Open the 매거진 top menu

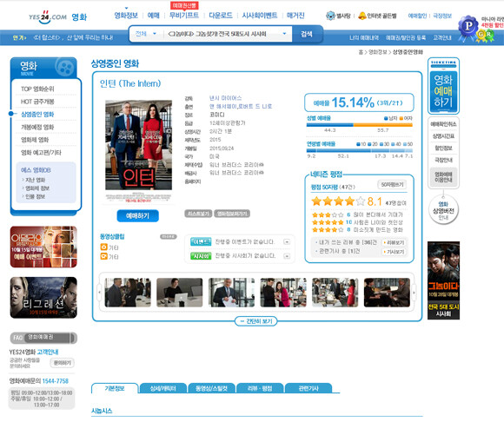tap(295, 16)
